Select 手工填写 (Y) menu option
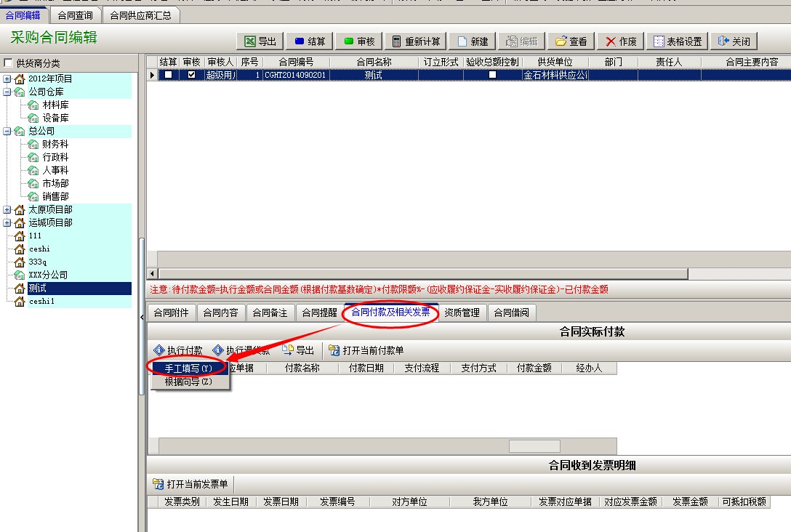 [188, 368]
